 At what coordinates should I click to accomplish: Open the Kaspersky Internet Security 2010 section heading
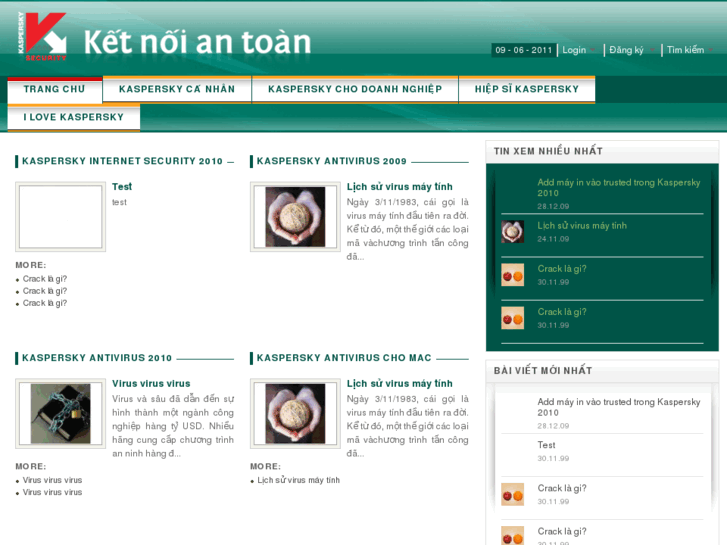coord(122,161)
